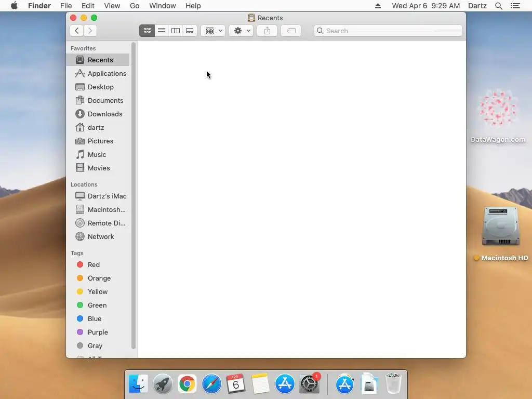Open Launchpad from the Dock
The image size is (532, 399).
click(x=163, y=384)
